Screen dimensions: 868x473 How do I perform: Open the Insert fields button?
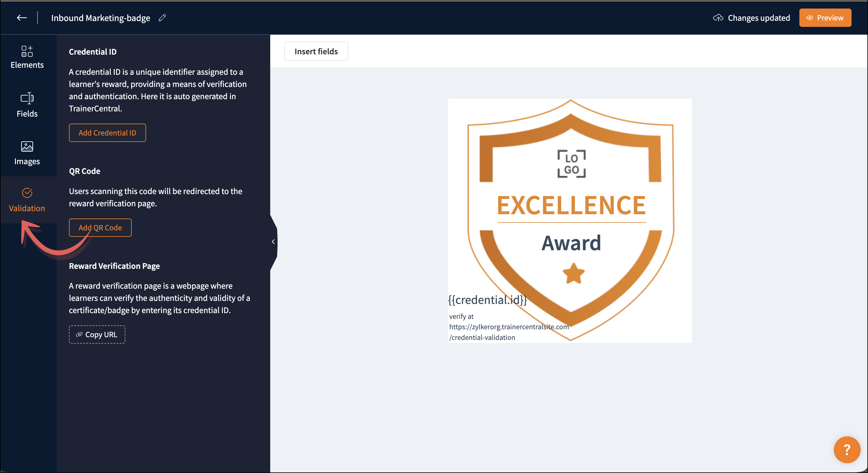(316, 51)
